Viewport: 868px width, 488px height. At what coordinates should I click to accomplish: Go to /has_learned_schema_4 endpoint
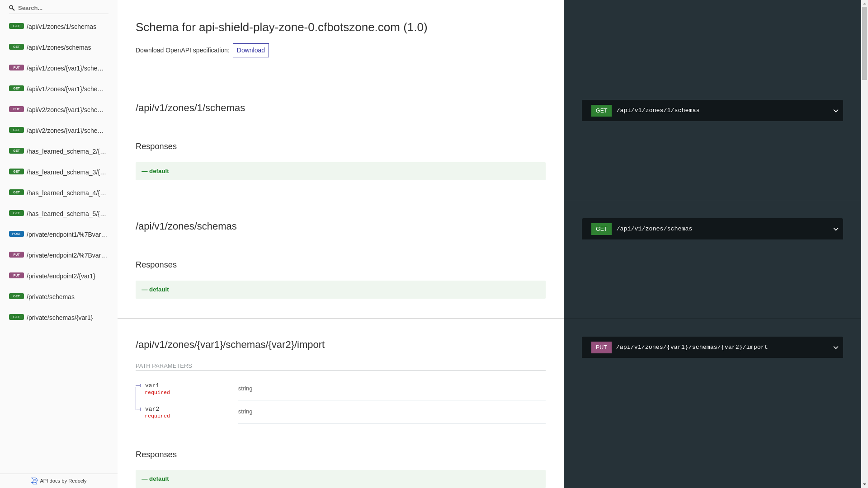point(59,193)
